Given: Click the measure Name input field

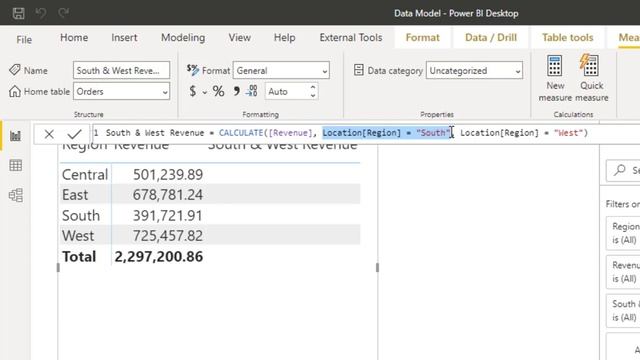Looking at the screenshot, I should (x=121, y=70).
